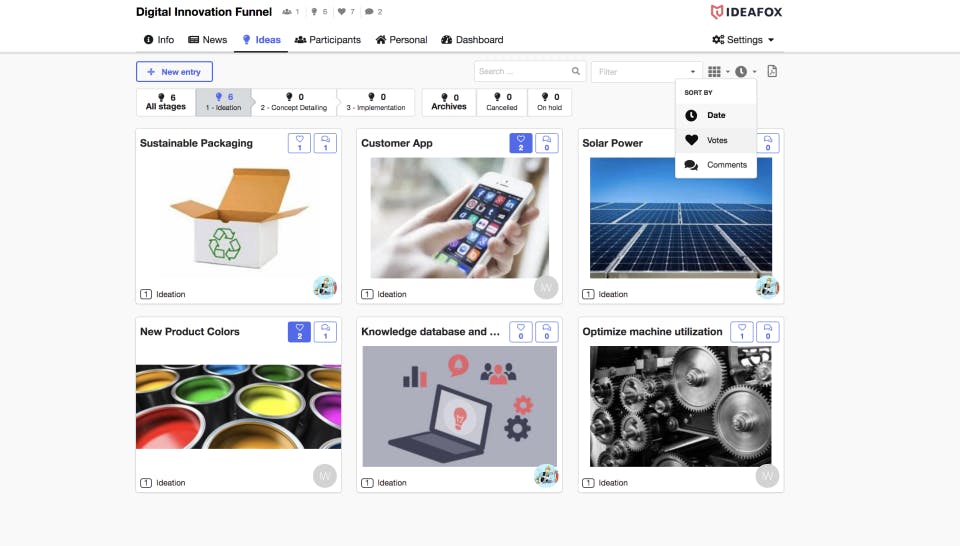The height and width of the screenshot is (546, 960).
Task: Click the Ideafox logo
Action: (746, 12)
